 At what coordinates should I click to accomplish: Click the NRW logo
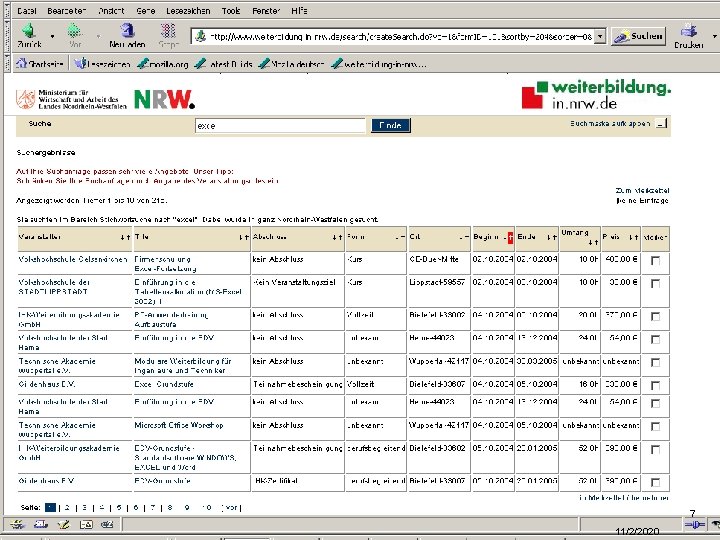[x=164, y=99]
